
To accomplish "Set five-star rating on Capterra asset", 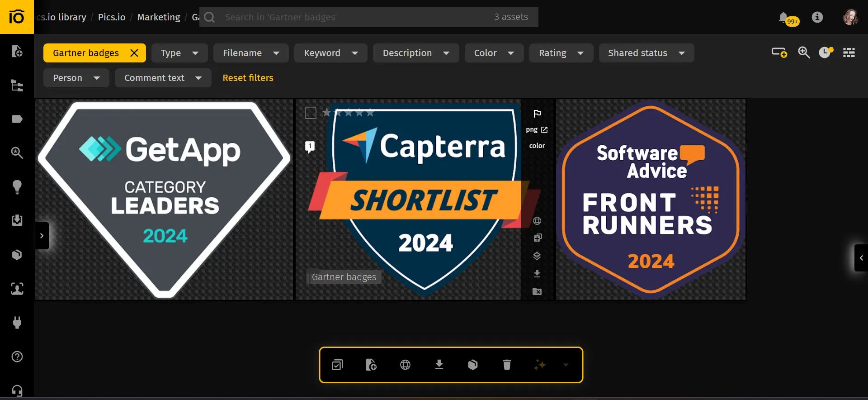I will click(x=370, y=113).
